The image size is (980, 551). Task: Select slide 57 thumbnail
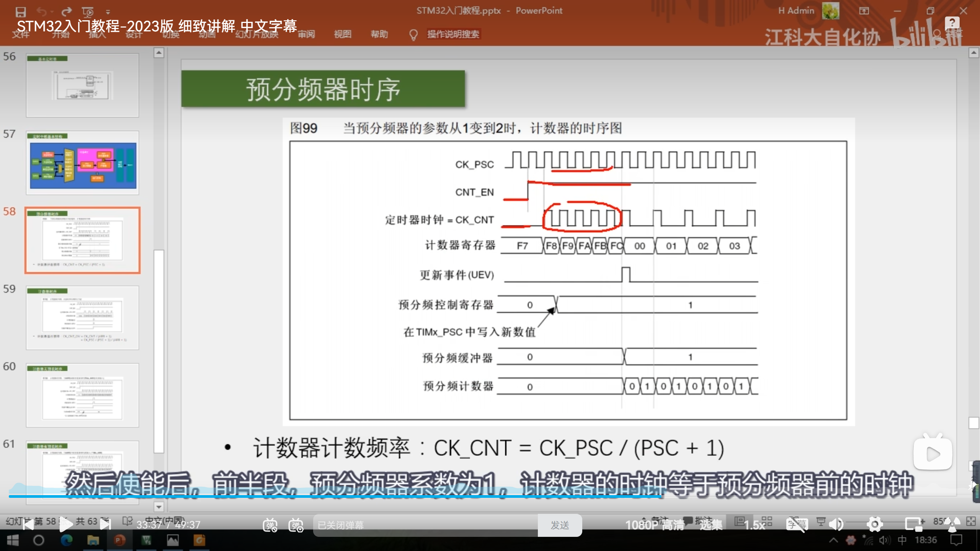[x=82, y=163]
